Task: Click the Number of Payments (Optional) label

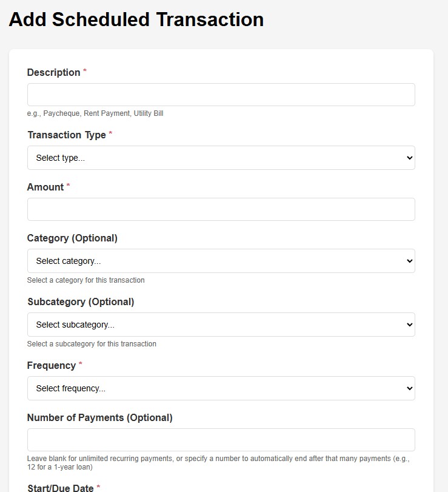Action: [99, 417]
